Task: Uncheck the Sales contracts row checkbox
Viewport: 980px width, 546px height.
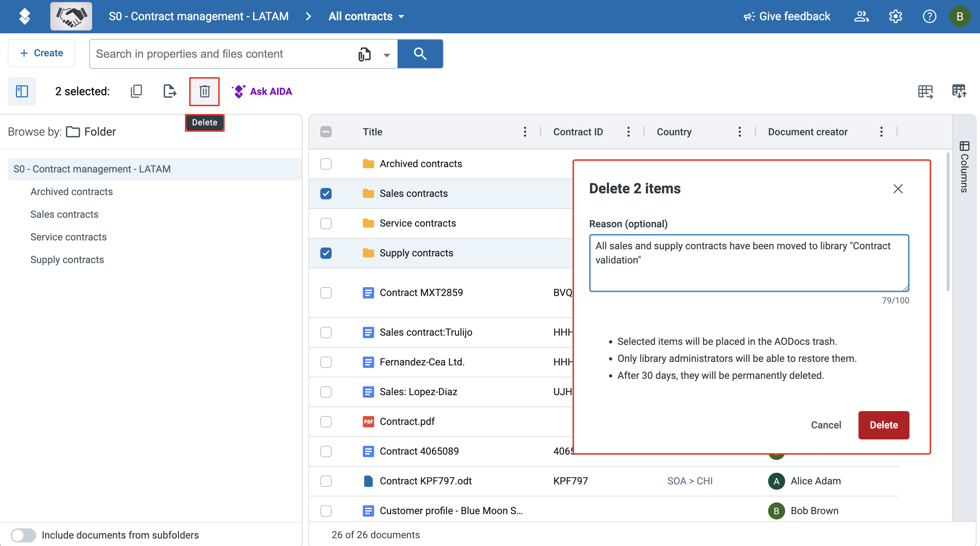Action: [x=326, y=194]
